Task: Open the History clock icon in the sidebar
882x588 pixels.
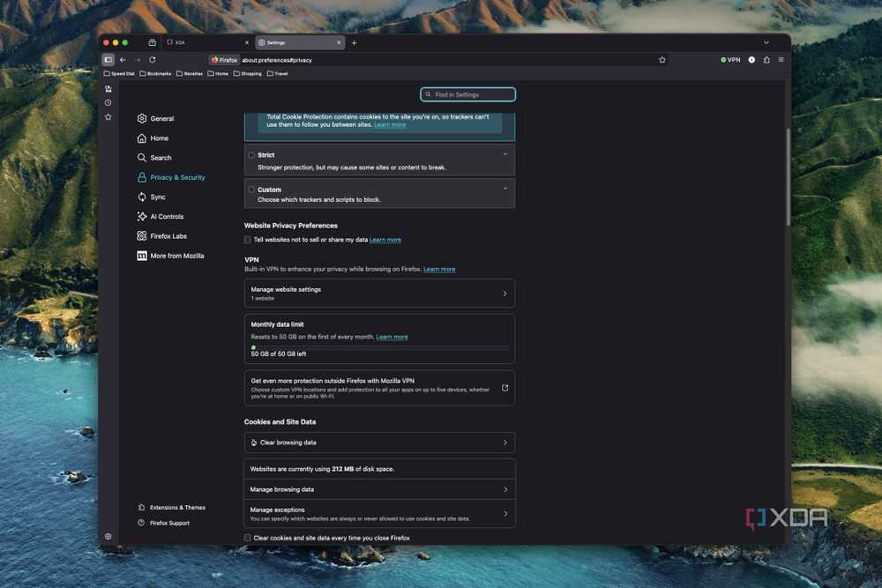Action: tap(108, 103)
